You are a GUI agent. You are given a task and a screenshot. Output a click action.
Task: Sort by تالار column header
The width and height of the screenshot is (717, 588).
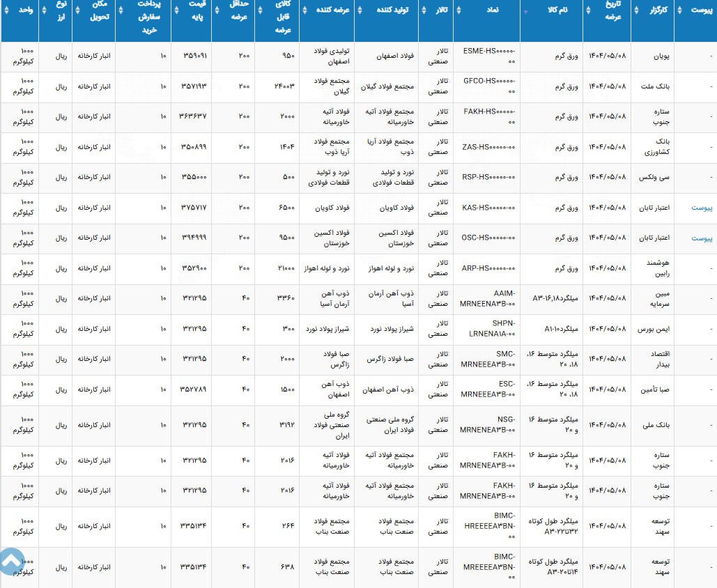pyautogui.click(x=436, y=10)
